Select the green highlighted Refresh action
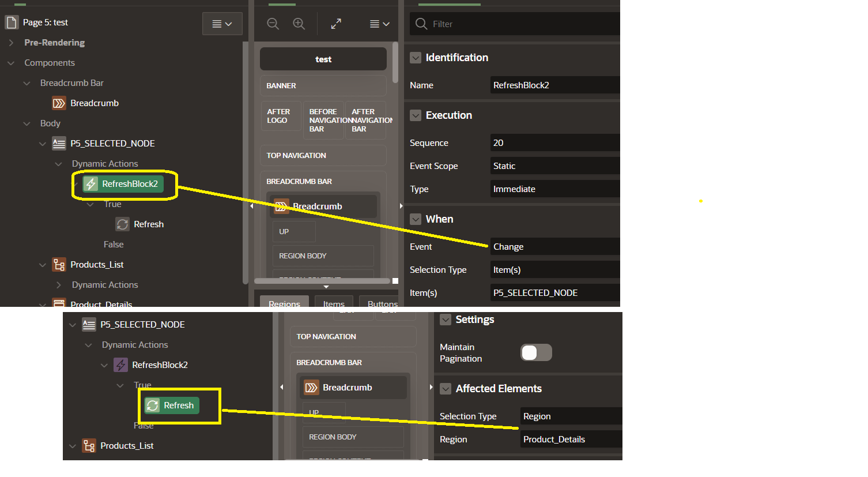This screenshot has height=477, width=868. tap(172, 405)
